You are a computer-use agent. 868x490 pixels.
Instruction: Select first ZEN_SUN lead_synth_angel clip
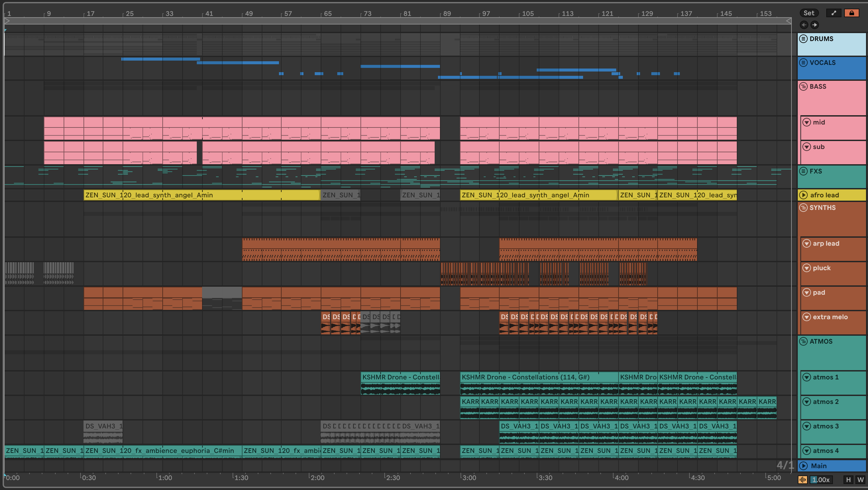(201, 195)
